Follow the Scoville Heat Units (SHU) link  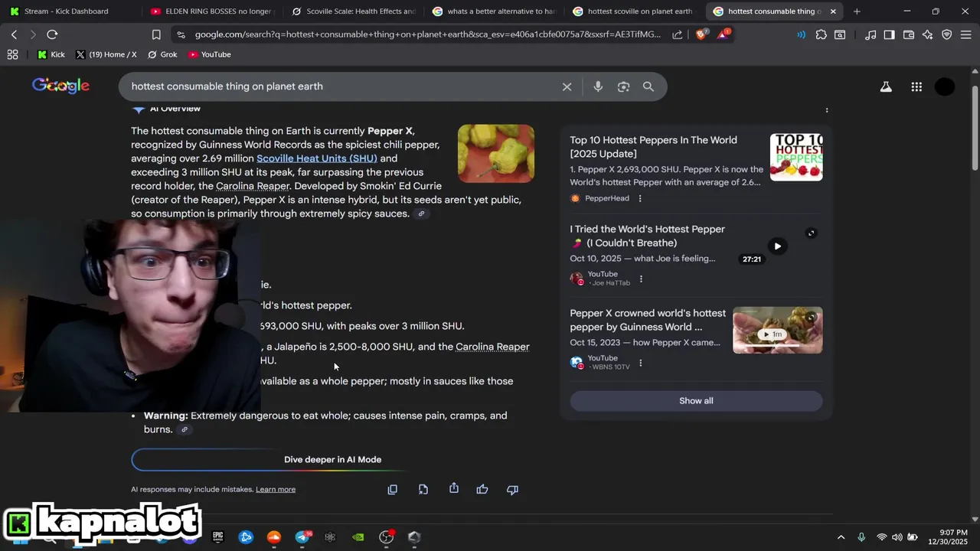pos(317,158)
